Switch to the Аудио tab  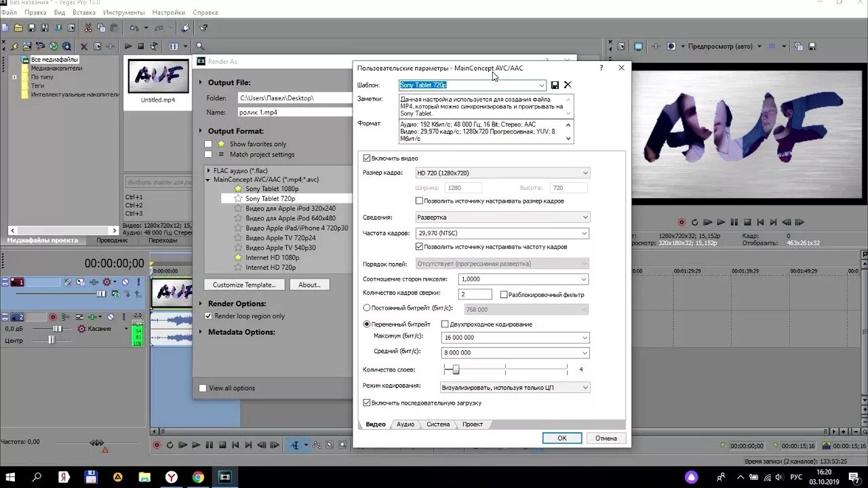(405, 424)
